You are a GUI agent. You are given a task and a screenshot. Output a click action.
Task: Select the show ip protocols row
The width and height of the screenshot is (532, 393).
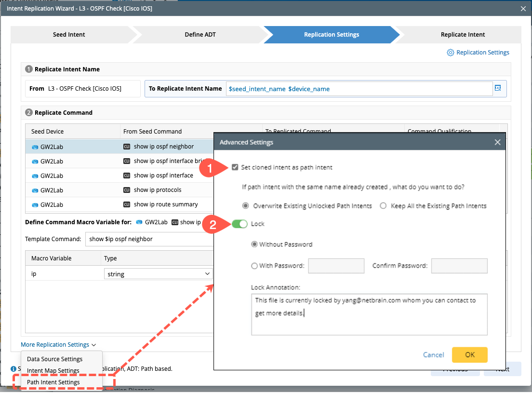(120, 190)
